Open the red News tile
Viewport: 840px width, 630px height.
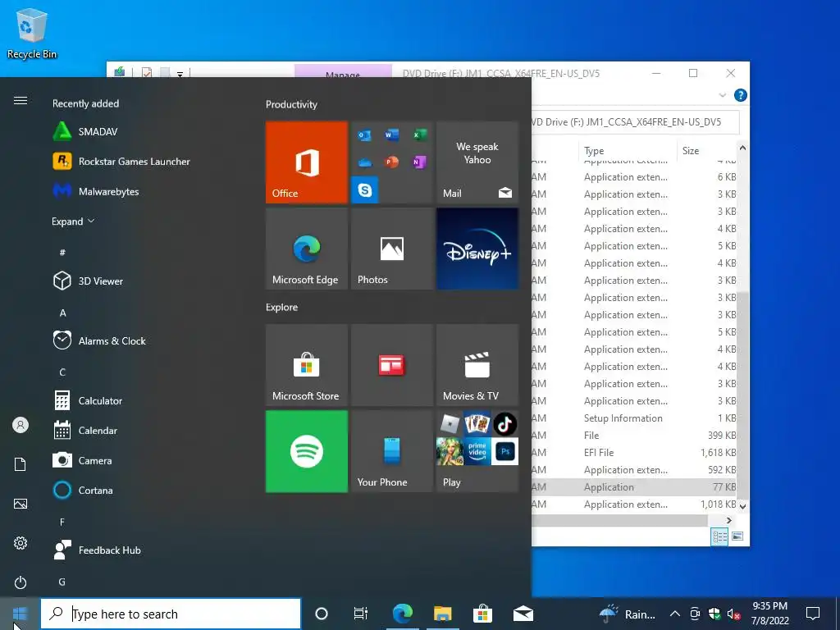(392, 365)
